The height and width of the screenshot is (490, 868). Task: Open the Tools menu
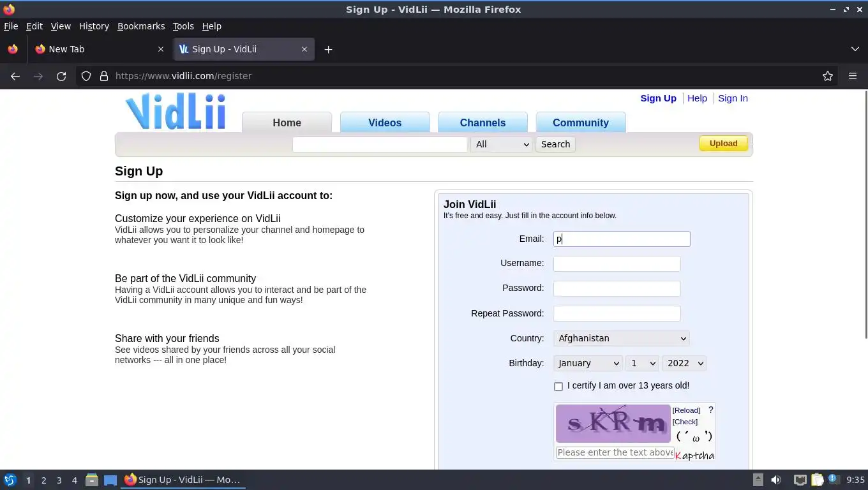tap(183, 26)
